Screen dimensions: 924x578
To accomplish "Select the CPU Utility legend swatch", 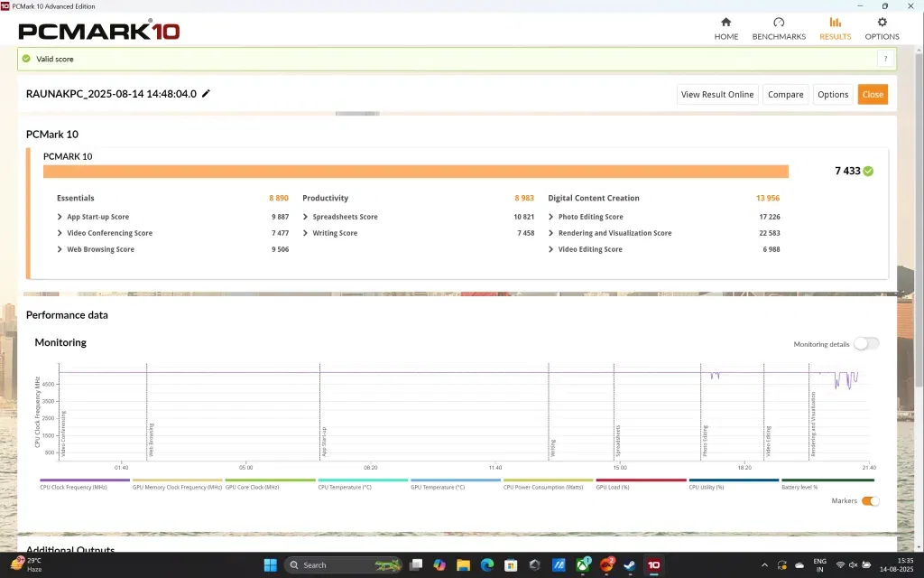I will coord(734,480).
